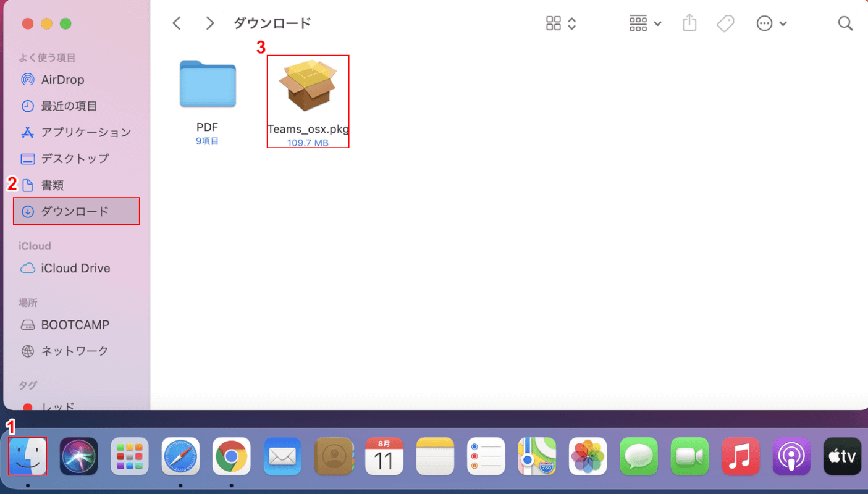Open iCloud Drive in the sidebar

pyautogui.click(x=77, y=268)
